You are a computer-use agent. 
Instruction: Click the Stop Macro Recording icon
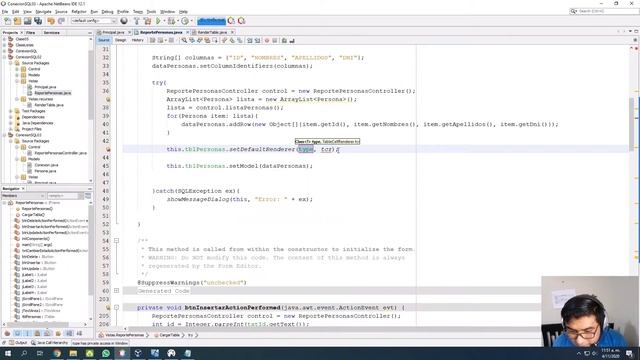[x=275, y=40]
